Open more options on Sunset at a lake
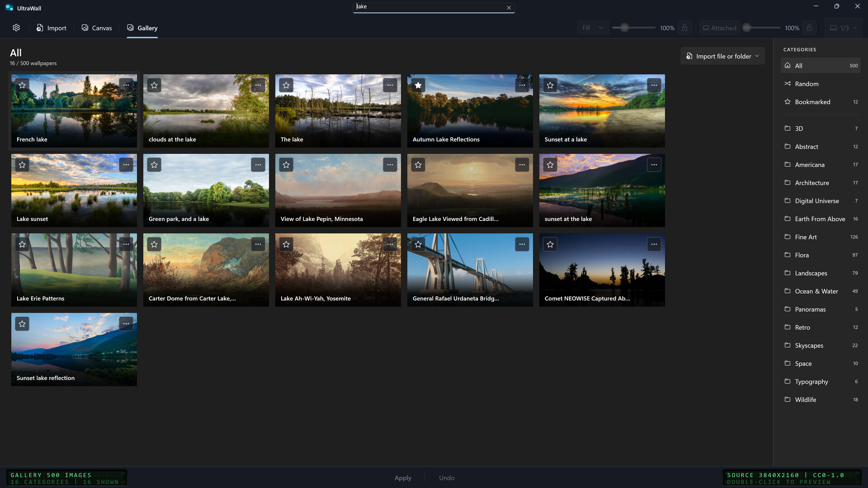868x488 pixels. pos(654,85)
